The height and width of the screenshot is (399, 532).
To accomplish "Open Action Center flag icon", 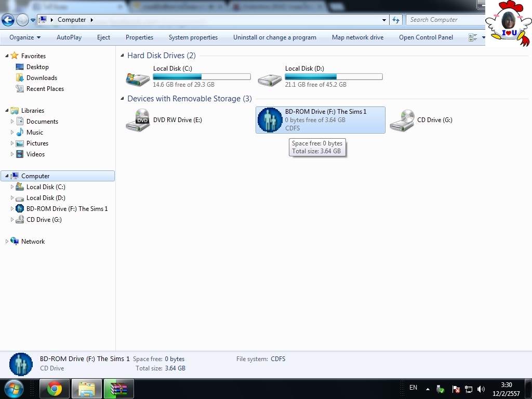I will pos(456,389).
